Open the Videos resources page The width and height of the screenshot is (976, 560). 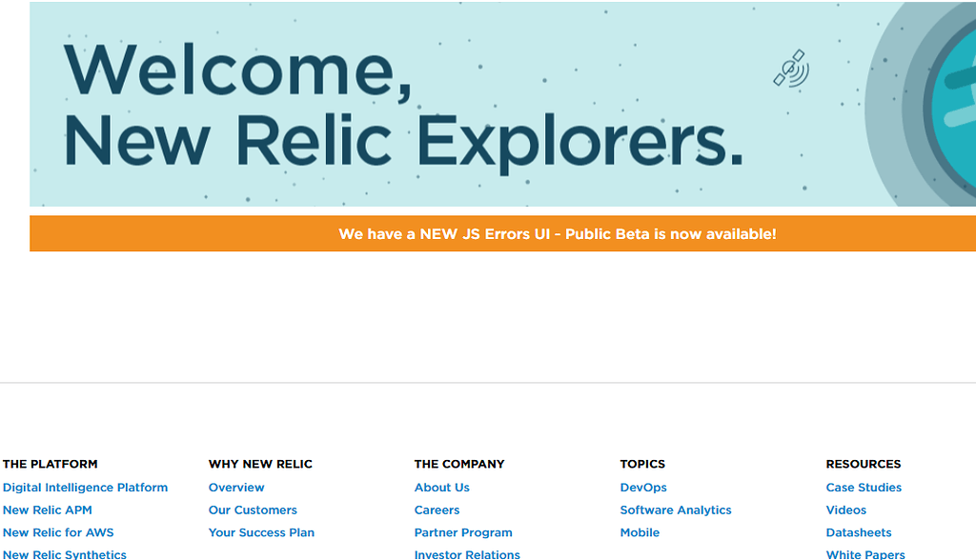845,510
